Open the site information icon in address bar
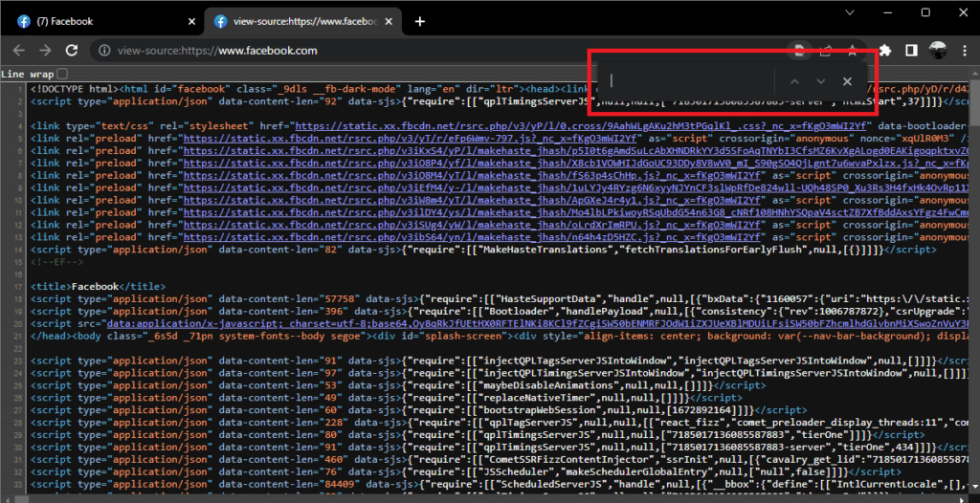980x503 pixels. coord(105,51)
